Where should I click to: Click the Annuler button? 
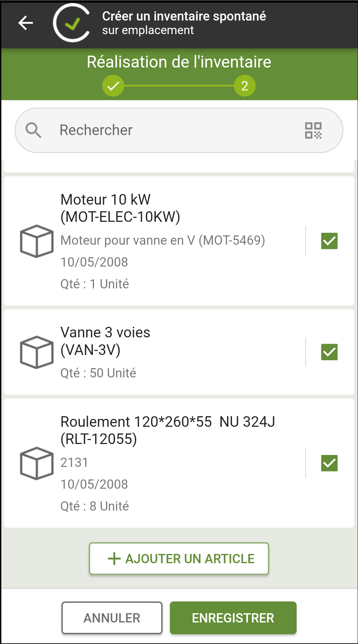112,618
